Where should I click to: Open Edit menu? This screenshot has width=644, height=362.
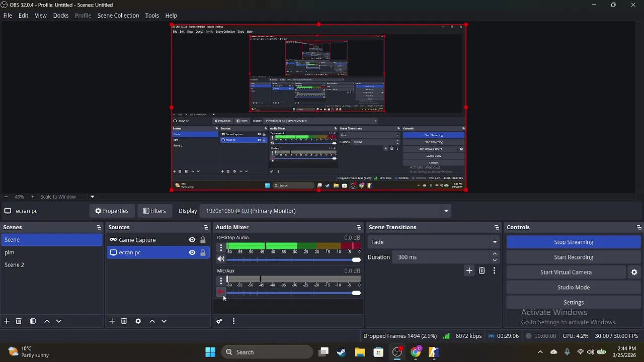click(24, 16)
